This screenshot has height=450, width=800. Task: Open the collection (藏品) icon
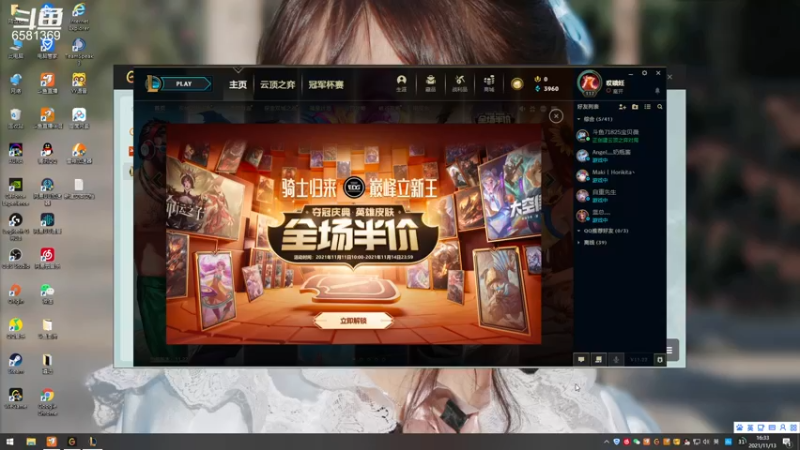[x=431, y=83]
